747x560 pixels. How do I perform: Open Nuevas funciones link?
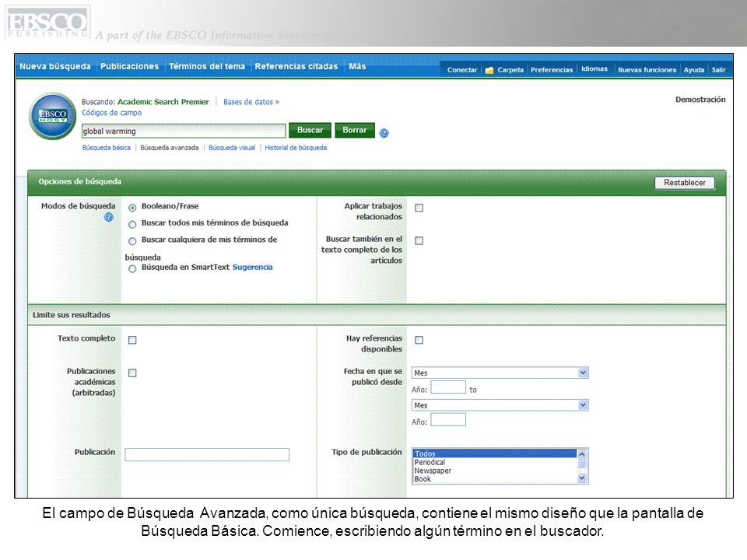coord(647,70)
